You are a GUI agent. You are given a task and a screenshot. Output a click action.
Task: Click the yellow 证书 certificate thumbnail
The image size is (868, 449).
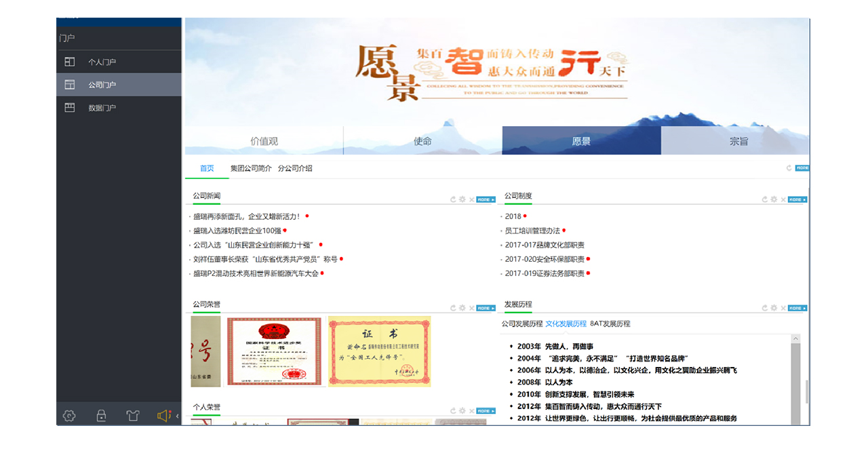coord(380,351)
